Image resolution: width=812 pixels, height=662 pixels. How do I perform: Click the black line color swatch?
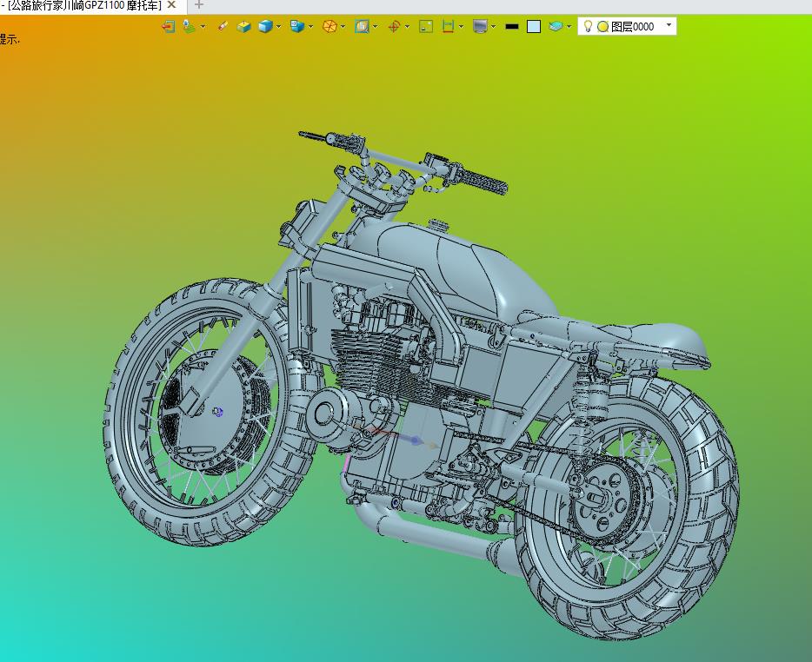(512, 26)
